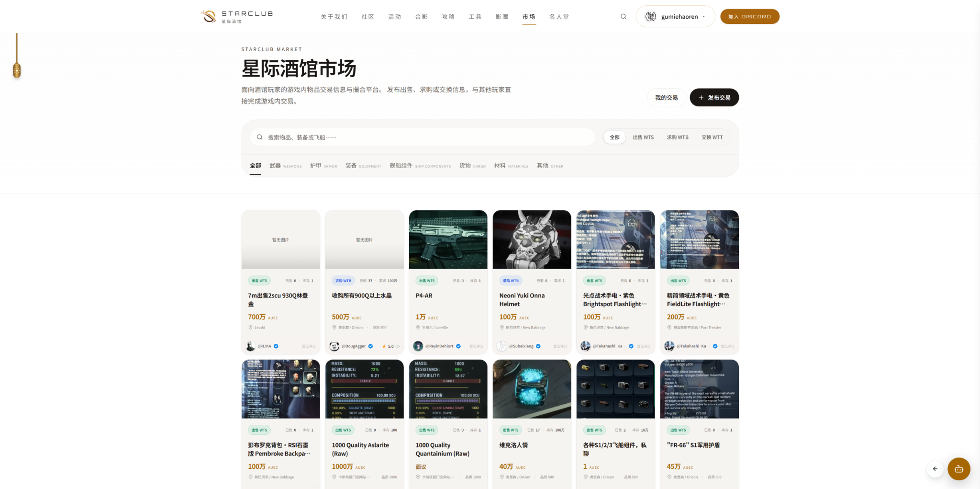Open the 收购所有900Q以上水晶 listing title
980x489 pixels.
click(362, 296)
